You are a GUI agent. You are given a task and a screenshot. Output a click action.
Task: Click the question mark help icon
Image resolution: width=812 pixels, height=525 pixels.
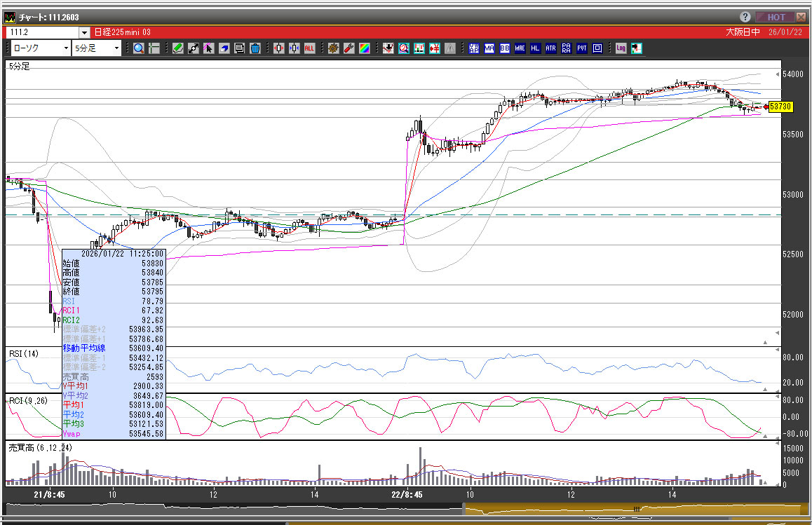[745, 17]
